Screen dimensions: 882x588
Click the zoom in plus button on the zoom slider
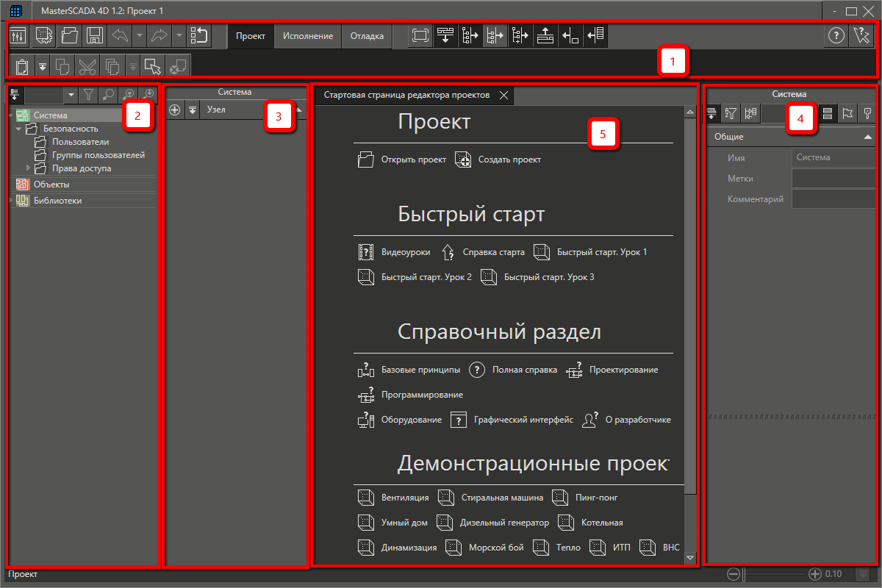coord(815,574)
